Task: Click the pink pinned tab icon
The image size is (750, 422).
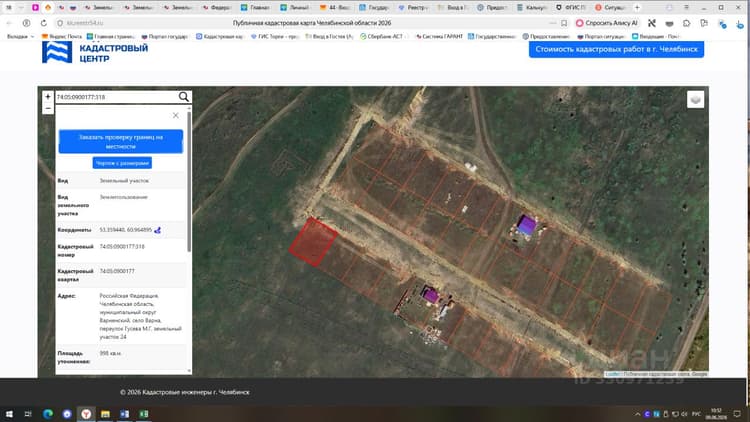Action: [35, 8]
